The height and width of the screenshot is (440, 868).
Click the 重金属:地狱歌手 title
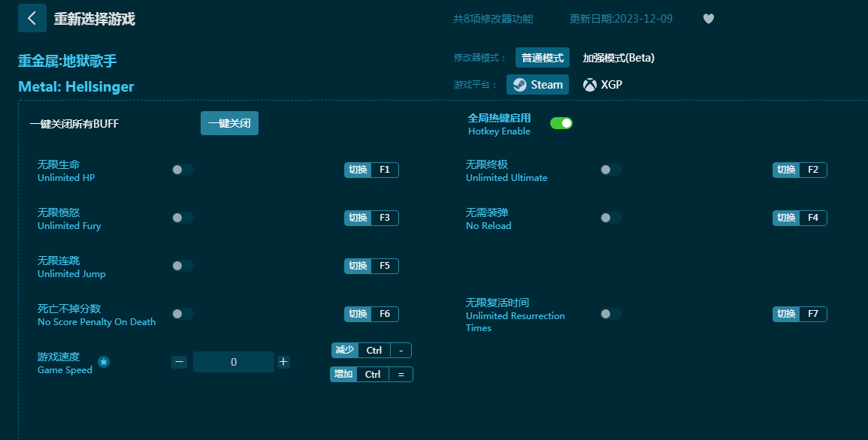point(68,61)
